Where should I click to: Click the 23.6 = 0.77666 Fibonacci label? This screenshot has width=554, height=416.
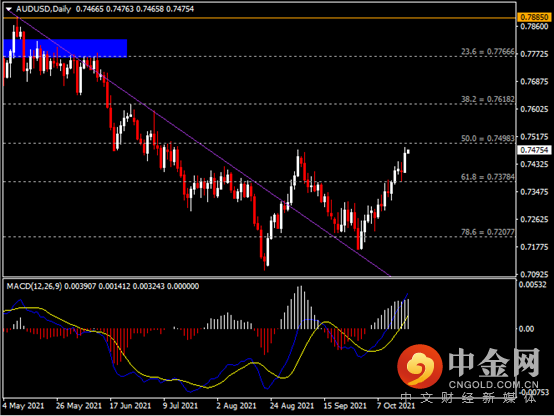coord(488,52)
